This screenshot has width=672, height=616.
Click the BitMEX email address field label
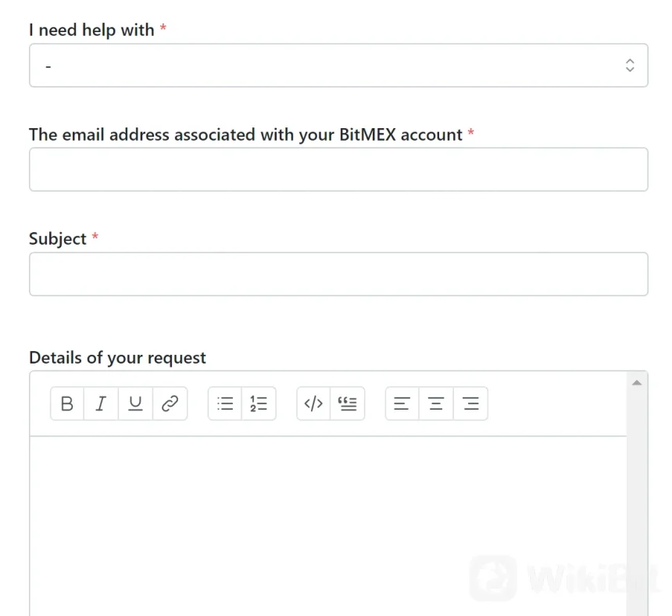(x=245, y=134)
